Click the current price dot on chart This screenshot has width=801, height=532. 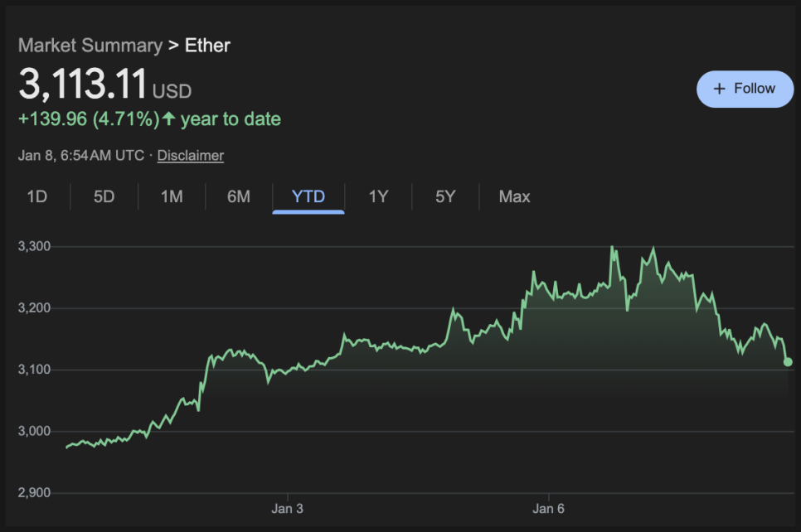(788, 362)
